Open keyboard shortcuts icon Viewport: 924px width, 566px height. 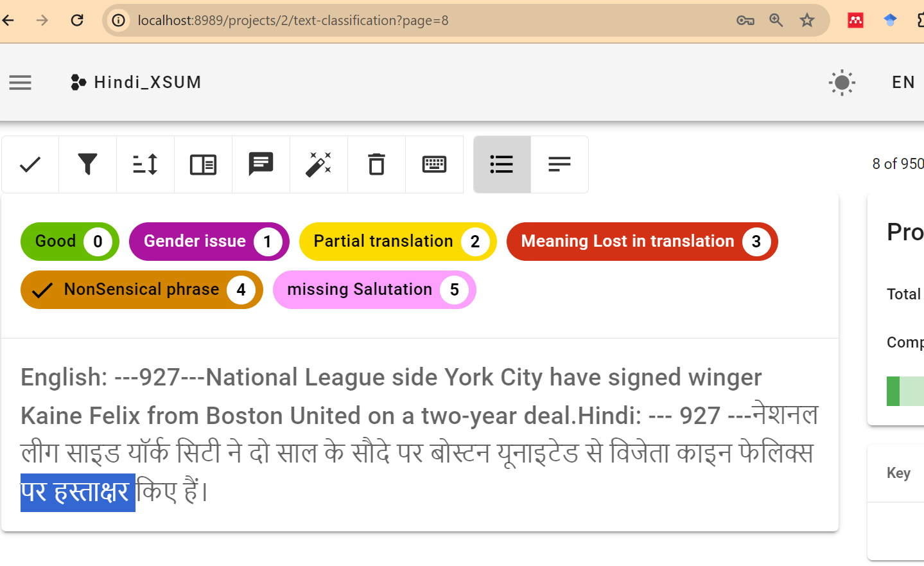(x=434, y=164)
